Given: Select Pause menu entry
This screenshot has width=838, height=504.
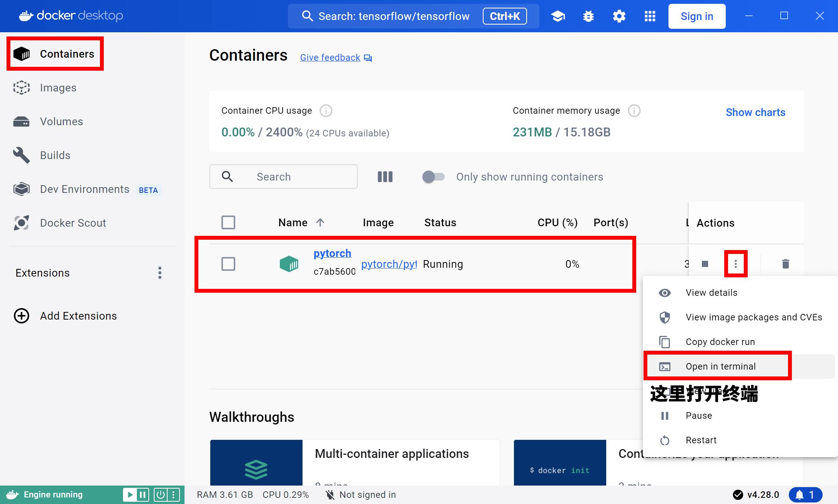Looking at the screenshot, I should click(x=740, y=416).
